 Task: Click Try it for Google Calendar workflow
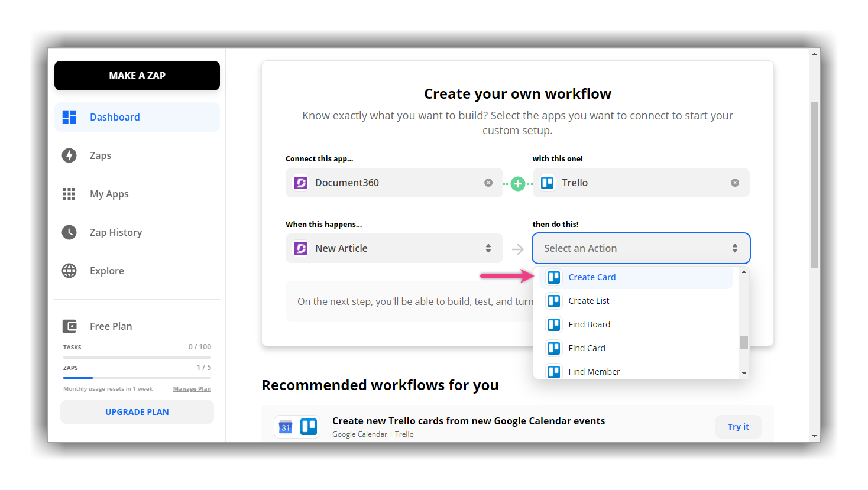point(738,427)
